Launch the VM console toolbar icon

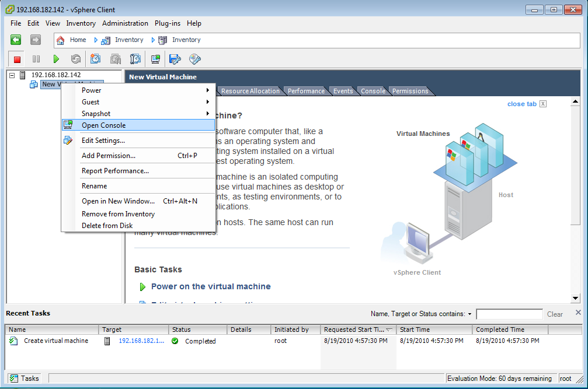[155, 59]
